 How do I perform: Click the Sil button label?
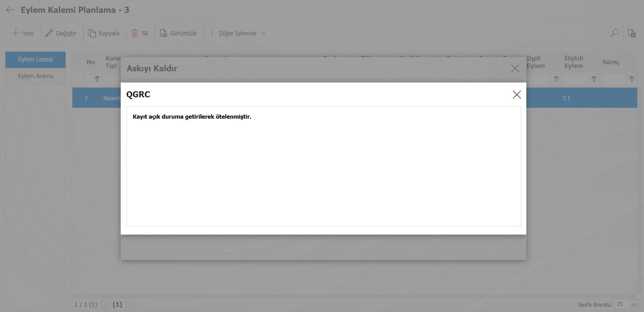tap(145, 33)
